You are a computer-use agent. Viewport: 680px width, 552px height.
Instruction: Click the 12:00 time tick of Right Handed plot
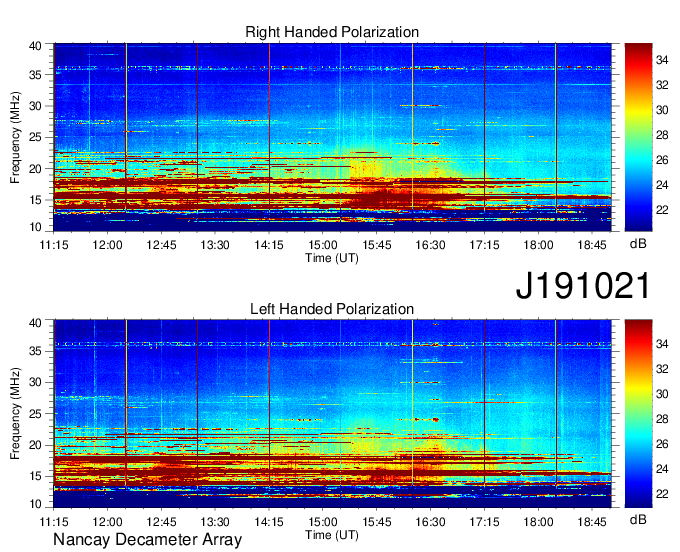(x=108, y=245)
